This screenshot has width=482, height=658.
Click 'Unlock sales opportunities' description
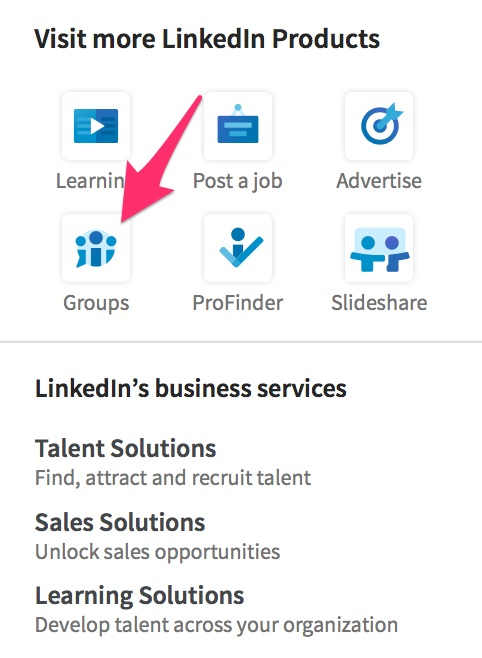click(157, 552)
